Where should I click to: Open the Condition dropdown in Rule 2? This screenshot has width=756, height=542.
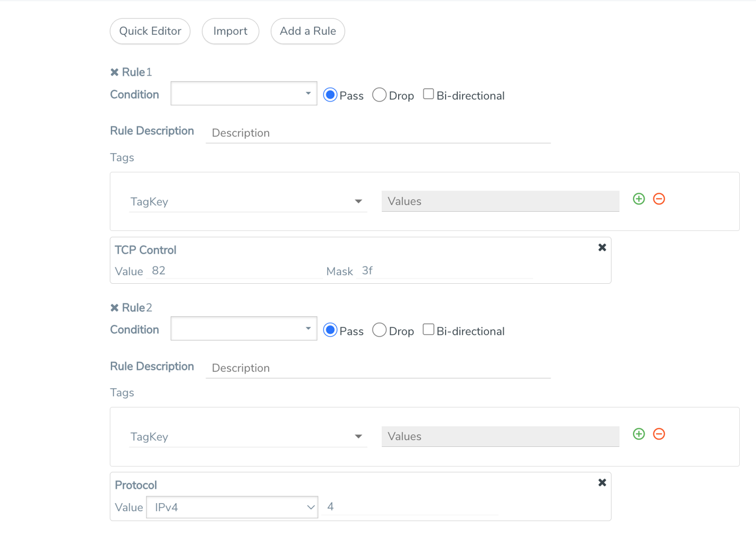tap(244, 328)
